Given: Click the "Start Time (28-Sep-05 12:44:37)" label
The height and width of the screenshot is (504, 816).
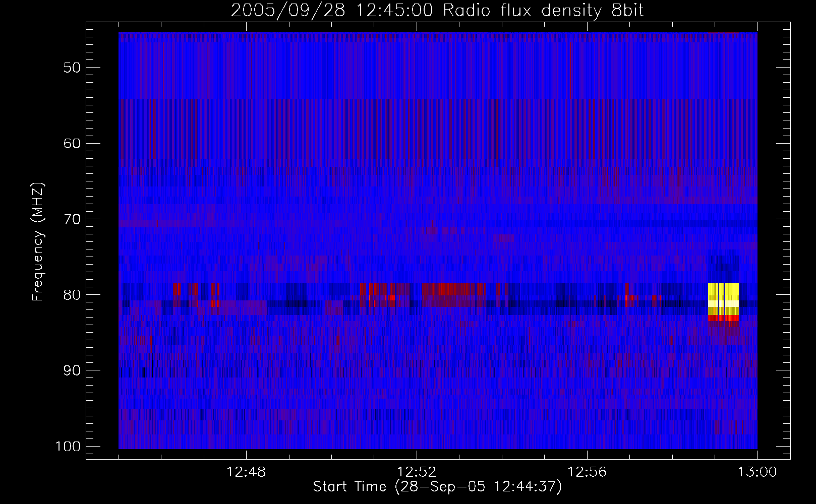Looking at the screenshot, I should (437, 487).
